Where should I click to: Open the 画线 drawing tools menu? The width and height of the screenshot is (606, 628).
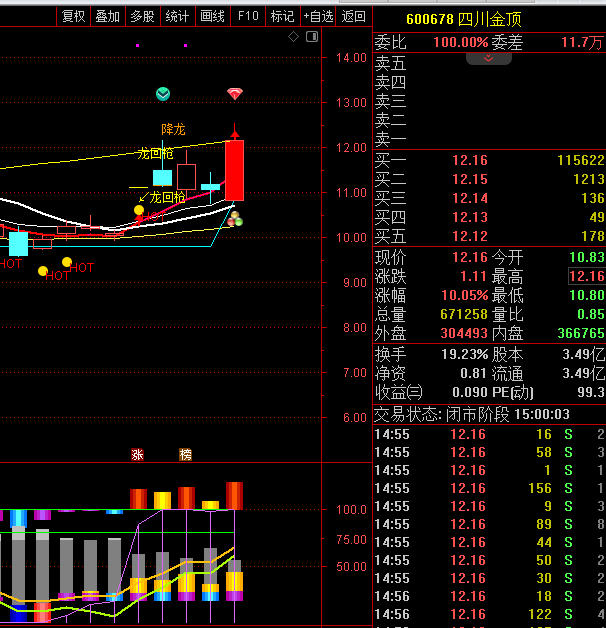[x=212, y=16]
